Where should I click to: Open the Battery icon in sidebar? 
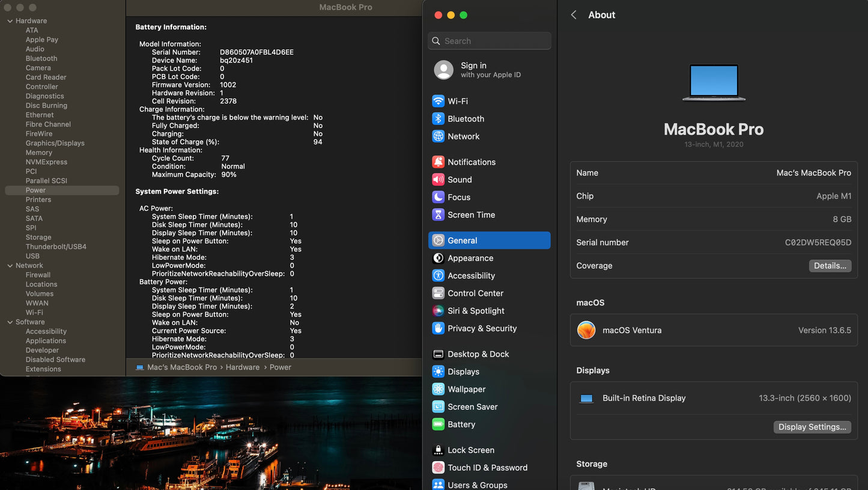[x=439, y=424]
